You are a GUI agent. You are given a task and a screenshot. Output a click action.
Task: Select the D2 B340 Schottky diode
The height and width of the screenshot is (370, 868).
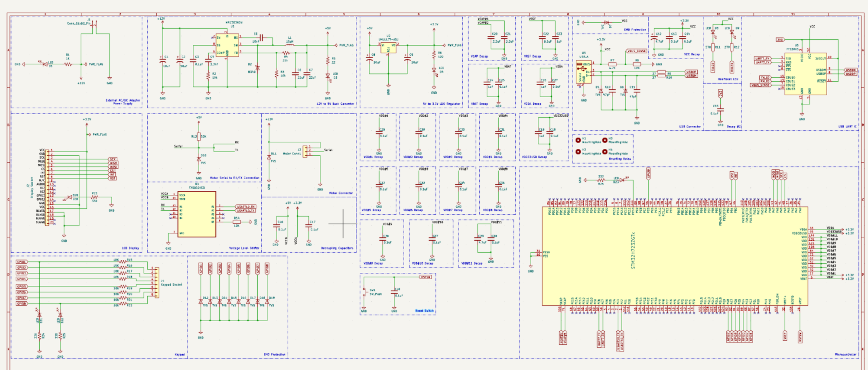point(257,68)
